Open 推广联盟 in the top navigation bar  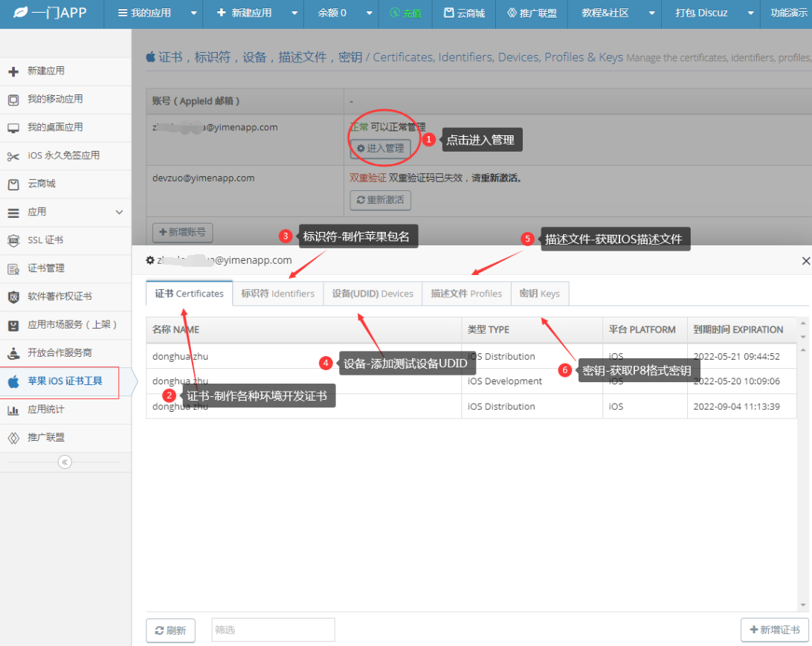pyautogui.click(x=532, y=13)
